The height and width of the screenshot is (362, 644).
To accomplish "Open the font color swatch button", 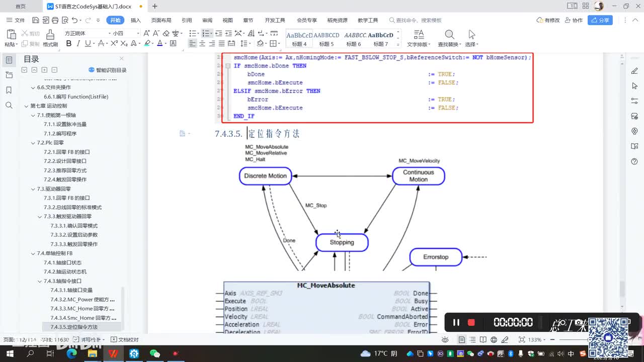I will (x=160, y=44).
